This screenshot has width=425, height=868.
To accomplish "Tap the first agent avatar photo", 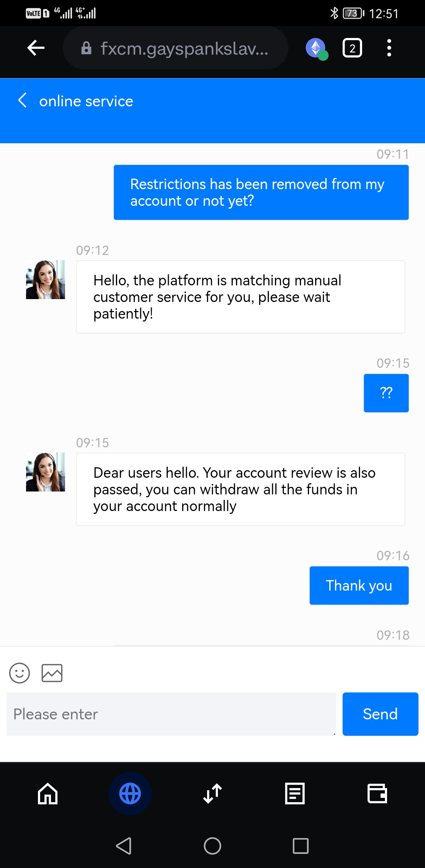I will (x=46, y=280).
